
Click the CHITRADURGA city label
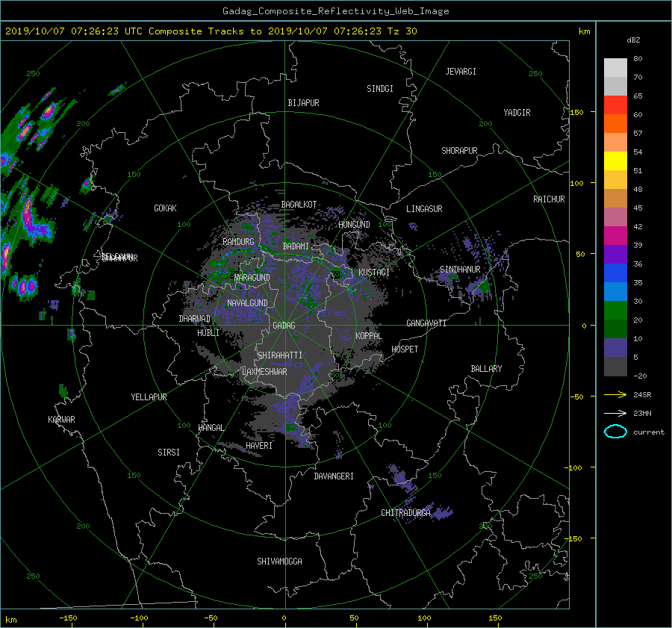click(x=406, y=513)
